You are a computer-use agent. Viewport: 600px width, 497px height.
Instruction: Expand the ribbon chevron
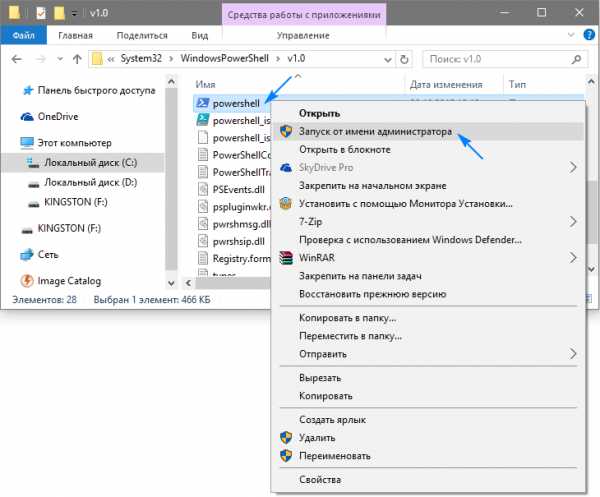[571, 35]
